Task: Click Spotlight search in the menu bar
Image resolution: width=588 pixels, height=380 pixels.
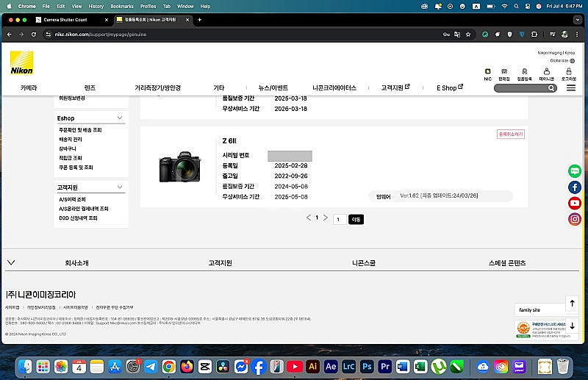Action: 517,7
